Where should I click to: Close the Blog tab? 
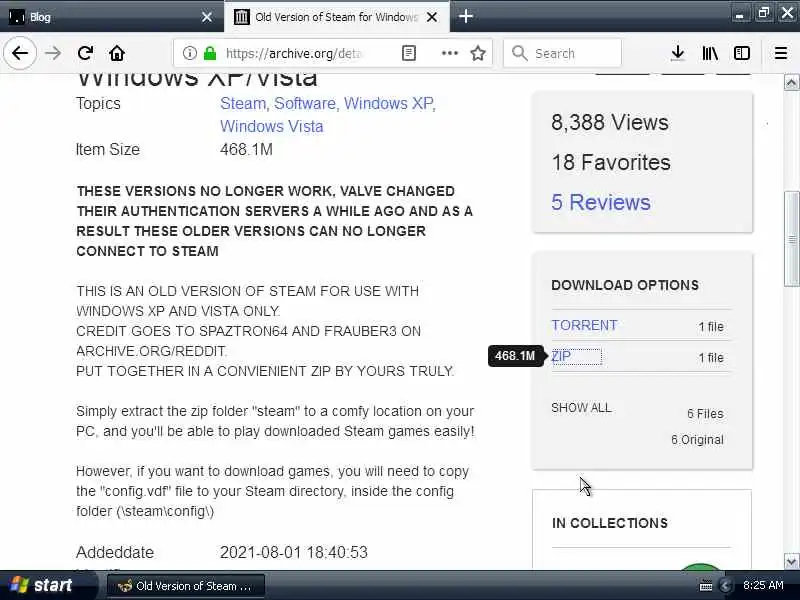(x=207, y=17)
